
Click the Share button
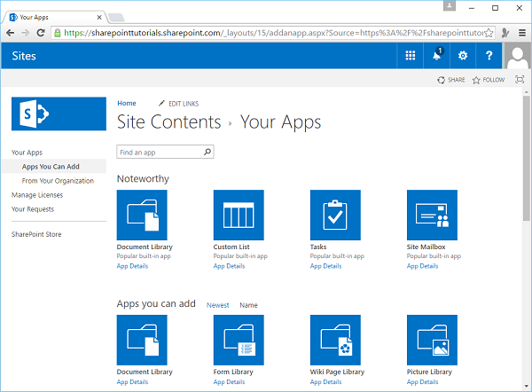[x=451, y=80]
